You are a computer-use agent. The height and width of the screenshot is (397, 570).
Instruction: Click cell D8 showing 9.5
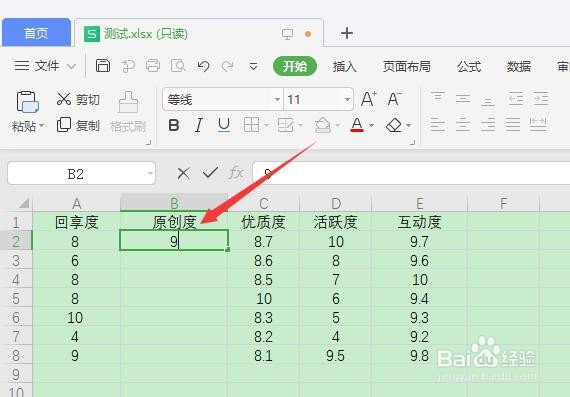click(x=336, y=355)
